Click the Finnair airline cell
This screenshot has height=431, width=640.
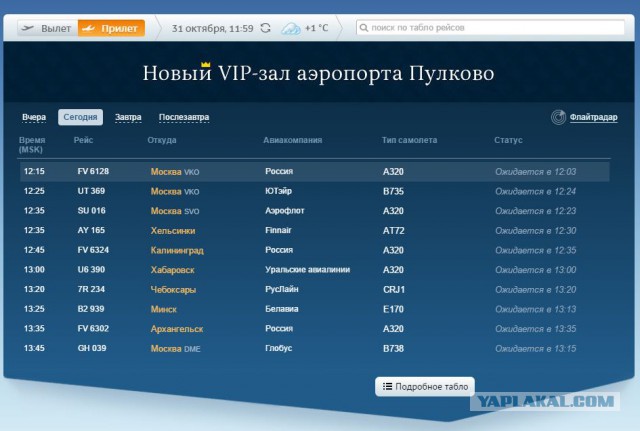click(278, 230)
